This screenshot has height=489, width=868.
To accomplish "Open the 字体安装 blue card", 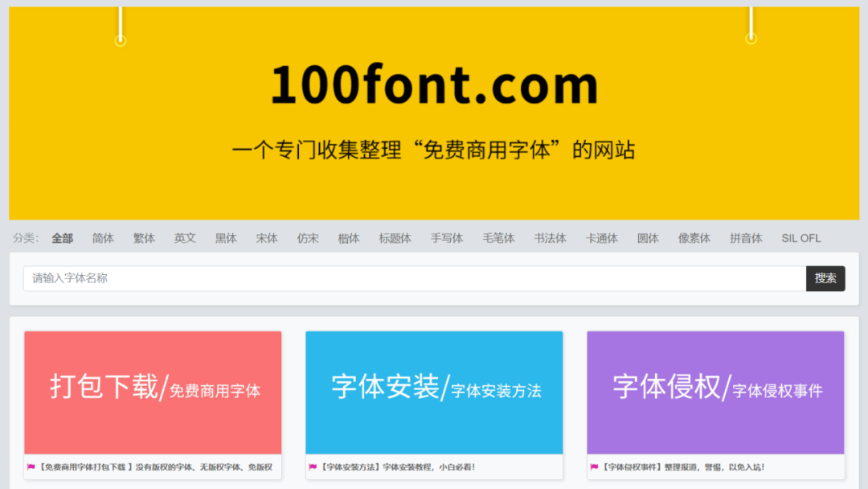I will point(434,392).
